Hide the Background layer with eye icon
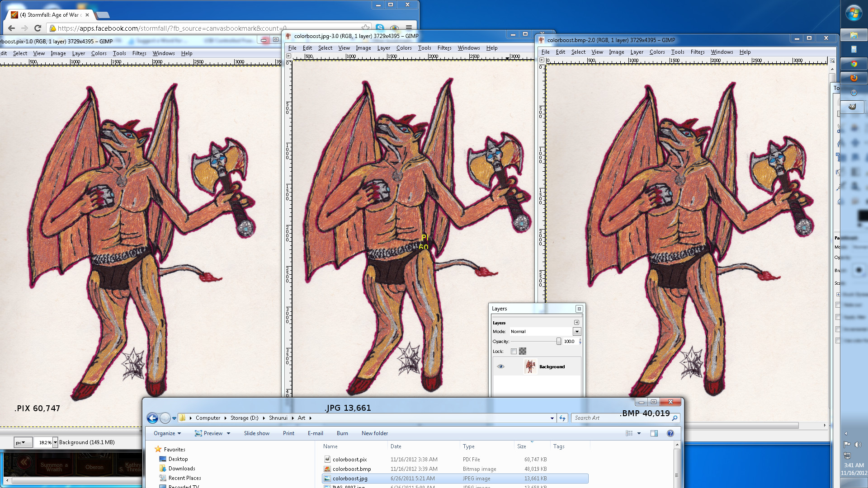 (500, 366)
